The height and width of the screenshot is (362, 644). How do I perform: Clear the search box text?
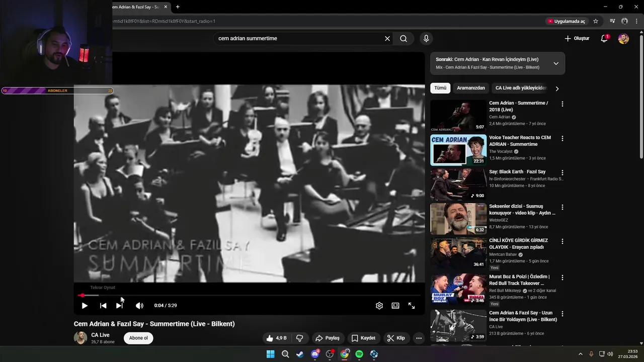pyautogui.click(x=387, y=39)
